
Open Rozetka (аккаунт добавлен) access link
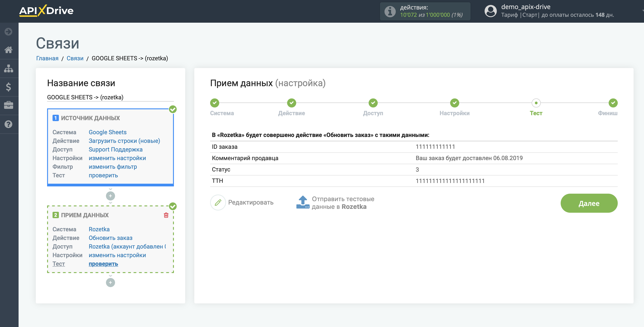point(127,246)
